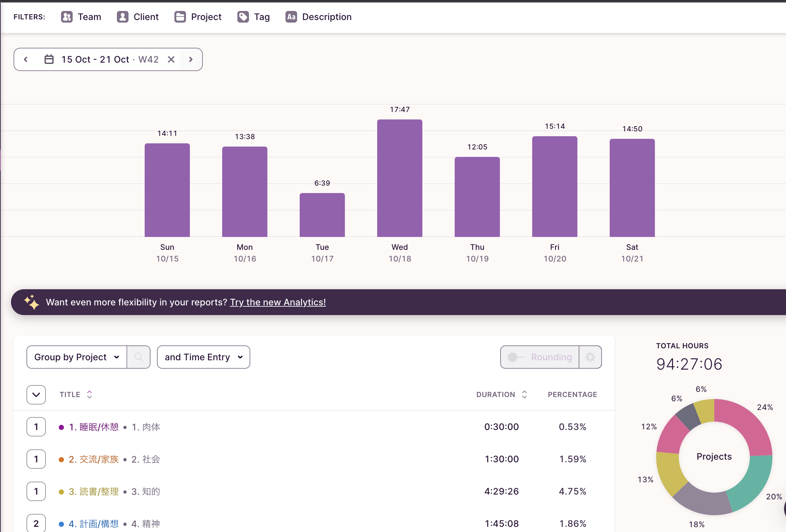This screenshot has height=532, width=786.
Task: Click the Wed 10/18 chart bar
Action: coord(399,178)
